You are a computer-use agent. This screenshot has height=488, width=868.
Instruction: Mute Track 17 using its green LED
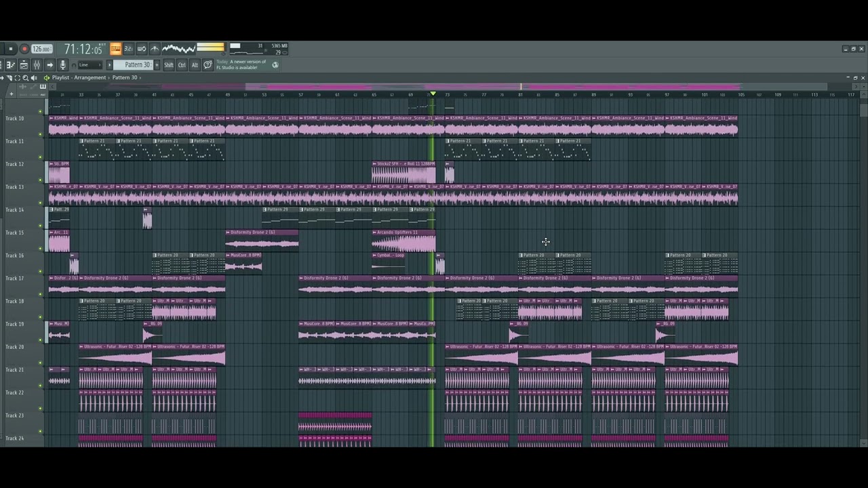coord(40,294)
